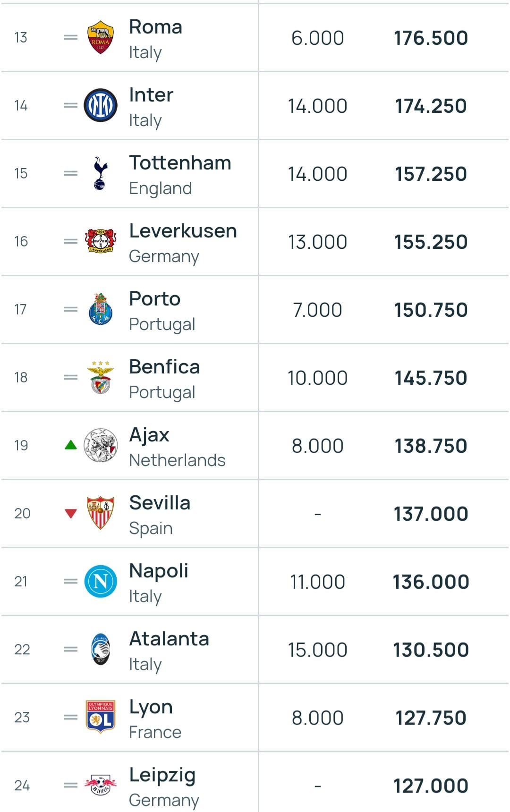Tap the Benfica eagle crest
The image size is (510, 812).
point(101,377)
